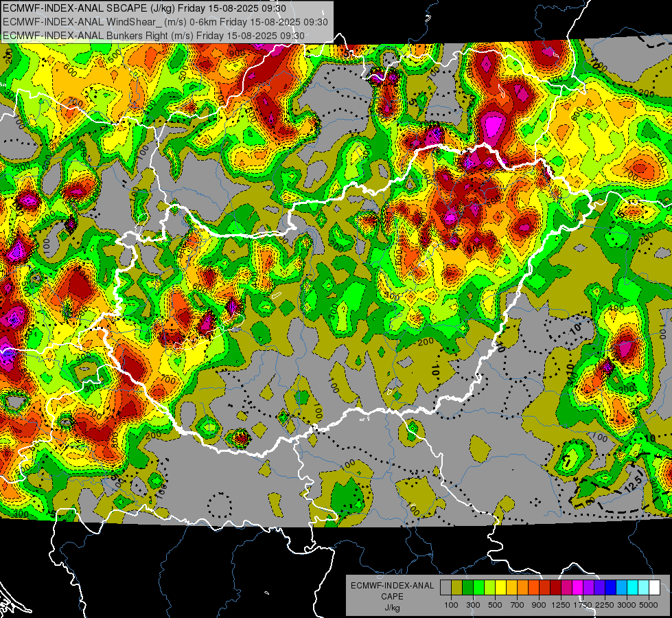
Task: Pick the pure yellow legend swatch
Action: (500, 588)
